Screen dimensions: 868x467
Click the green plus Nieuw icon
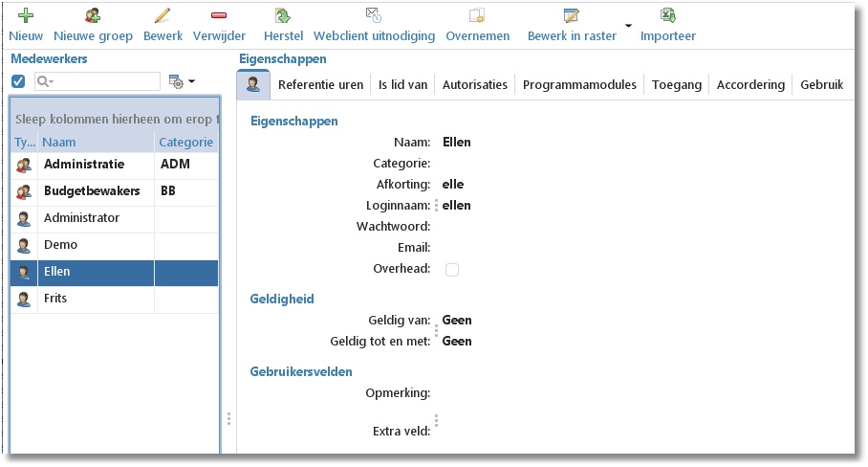[x=26, y=15]
